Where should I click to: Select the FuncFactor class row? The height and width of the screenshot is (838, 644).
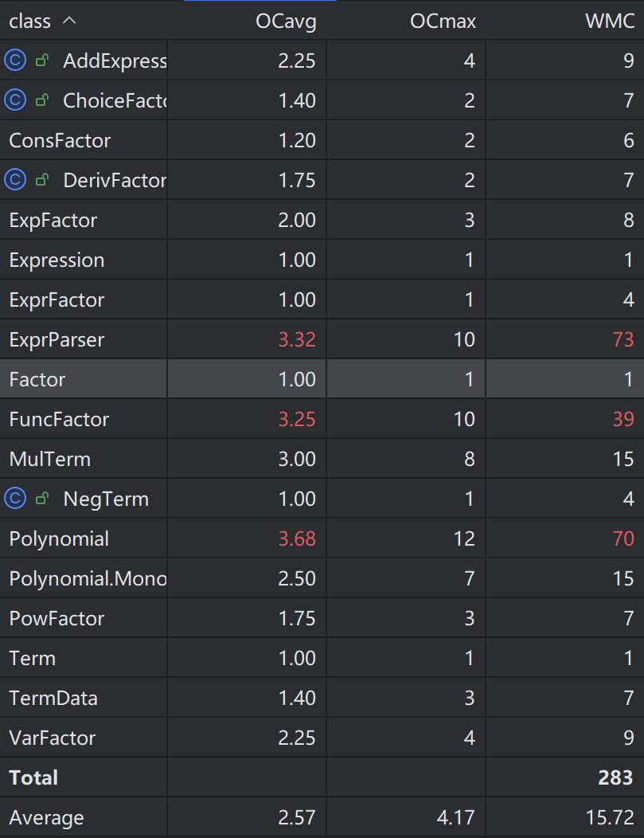coord(322,419)
